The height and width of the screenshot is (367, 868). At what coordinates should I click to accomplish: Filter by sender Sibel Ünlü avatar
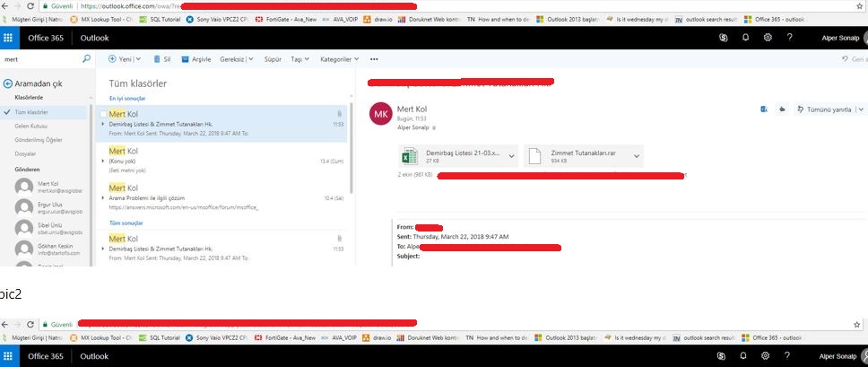point(24,229)
